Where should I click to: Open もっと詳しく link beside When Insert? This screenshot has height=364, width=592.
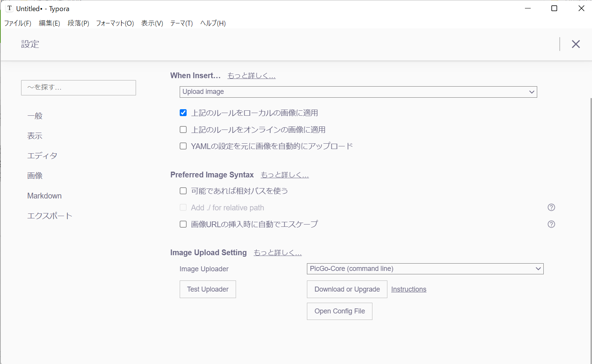(x=251, y=75)
